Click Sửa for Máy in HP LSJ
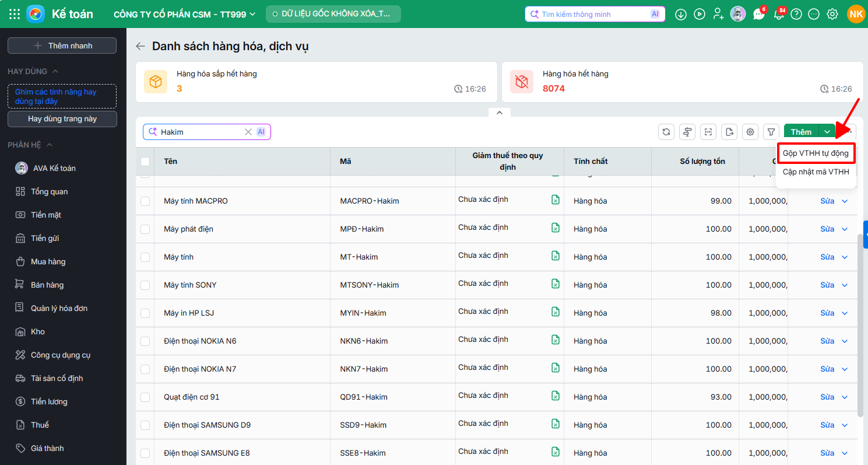The image size is (868, 465). (827, 313)
